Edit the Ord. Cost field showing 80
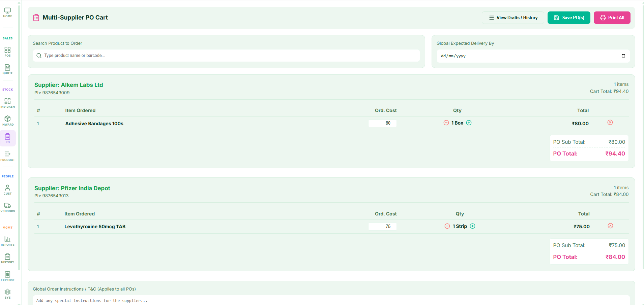The width and height of the screenshot is (644, 305). pyautogui.click(x=382, y=123)
